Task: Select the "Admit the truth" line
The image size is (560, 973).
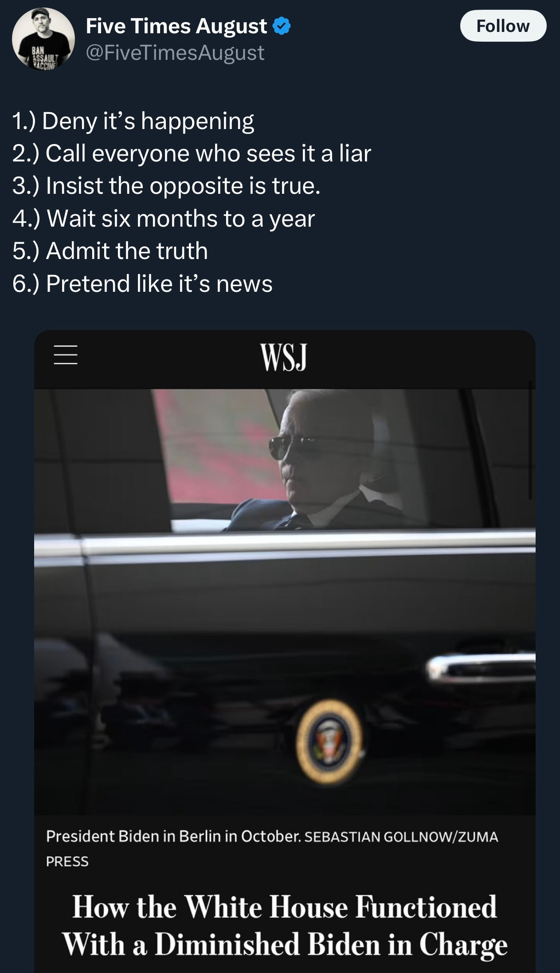Action: [x=110, y=251]
